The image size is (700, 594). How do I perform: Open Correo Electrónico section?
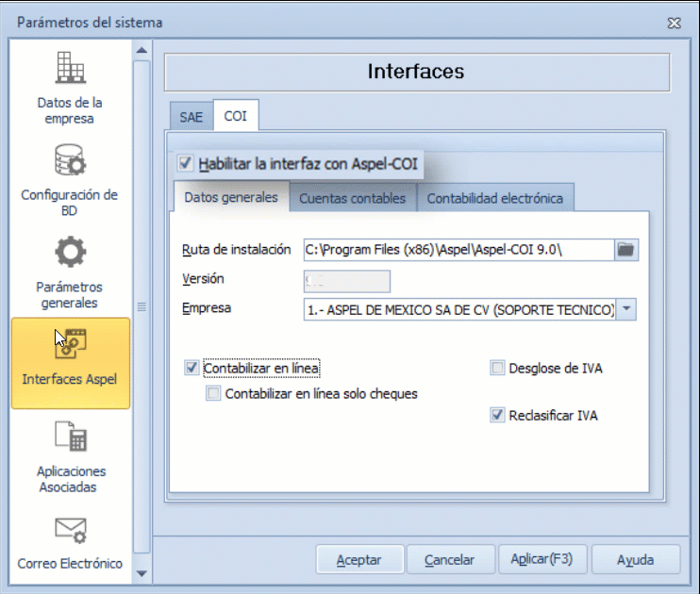point(70,544)
